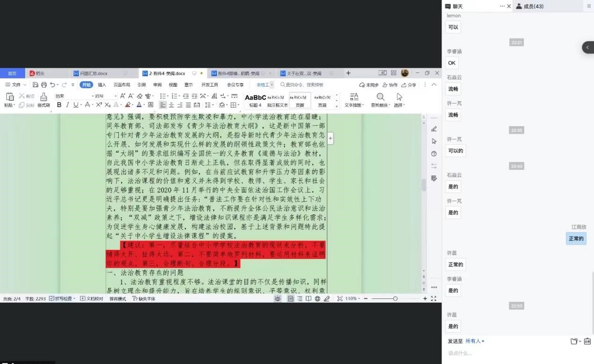Click the Select (选择) cursor tool
Image resolution: width=594 pixels, height=364 pixels.
tap(399, 100)
